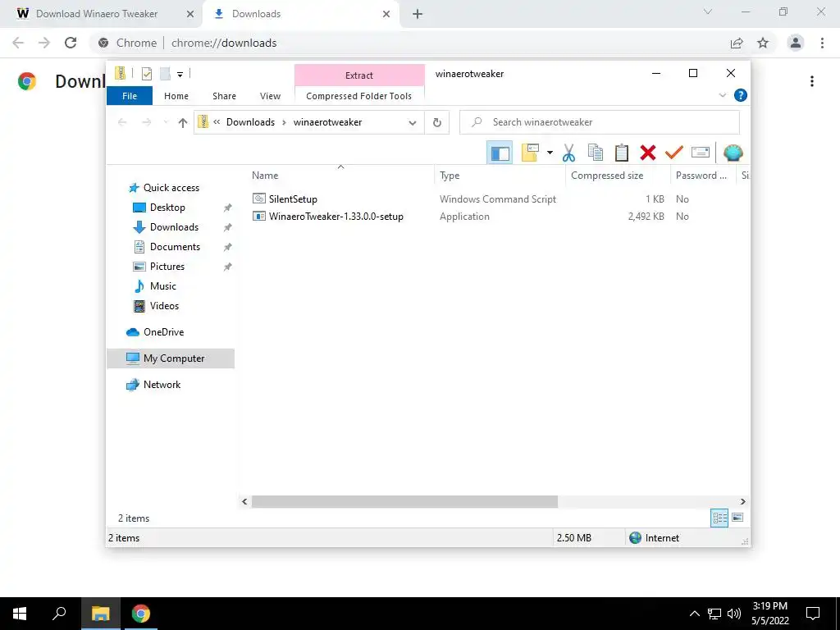Click the quick access New folder icon

click(x=165, y=74)
